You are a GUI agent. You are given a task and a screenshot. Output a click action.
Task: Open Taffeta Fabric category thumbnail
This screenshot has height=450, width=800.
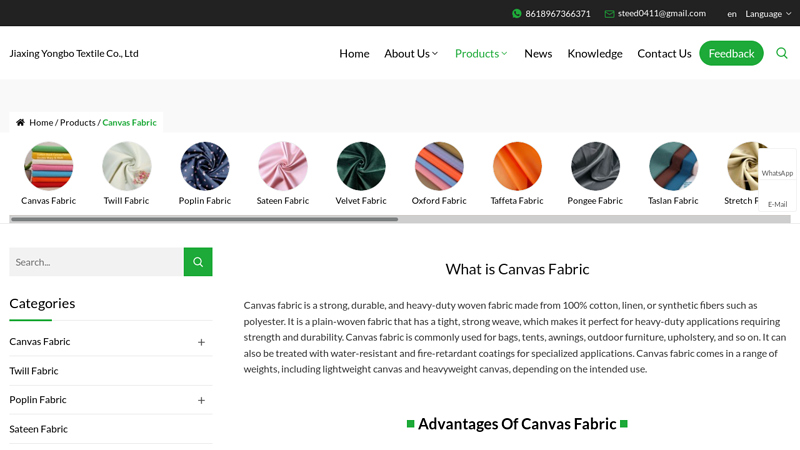click(x=517, y=166)
